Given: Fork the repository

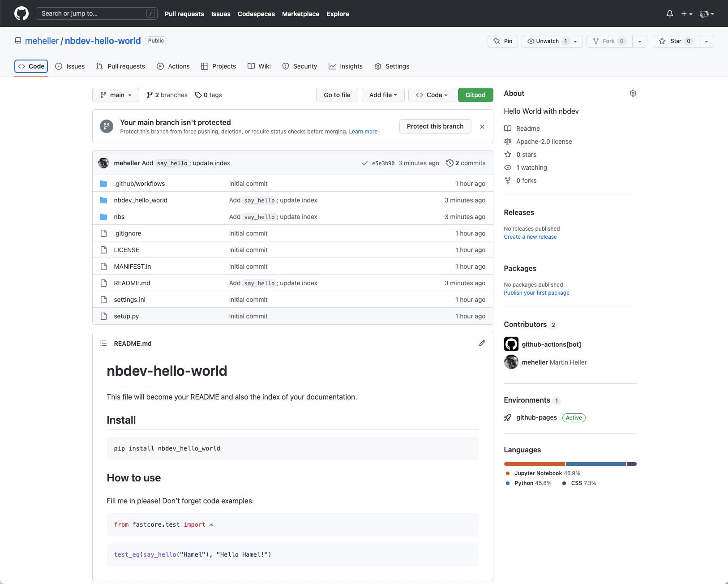Looking at the screenshot, I should click(609, 41).
